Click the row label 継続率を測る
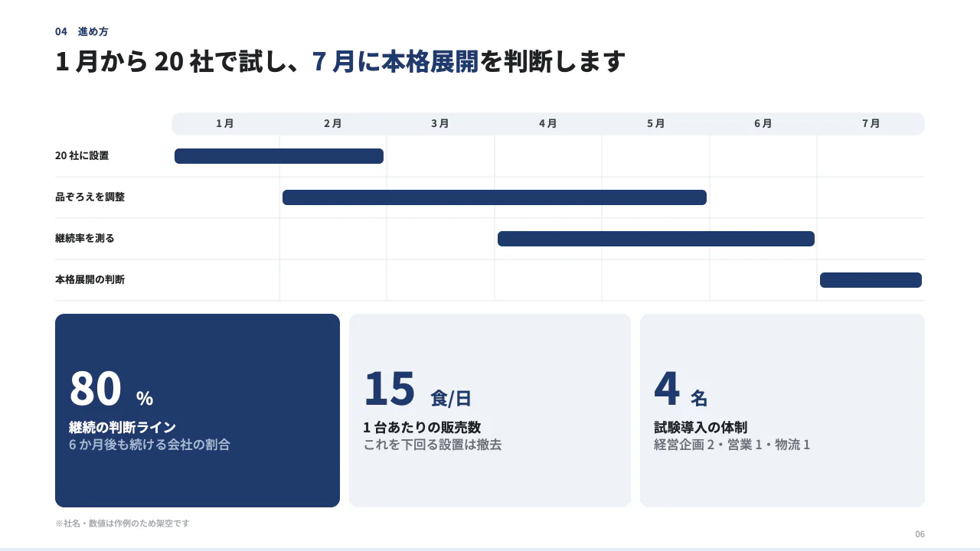 pyautogui.click(x=85, y=238)
